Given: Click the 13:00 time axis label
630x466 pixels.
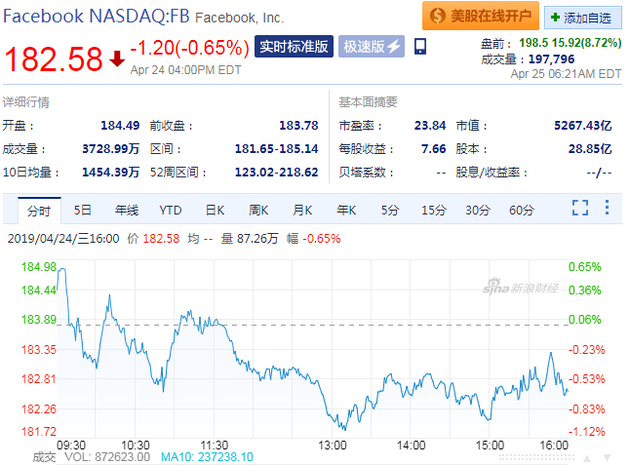Looking at the screenshot, I should tap(332, 445).
